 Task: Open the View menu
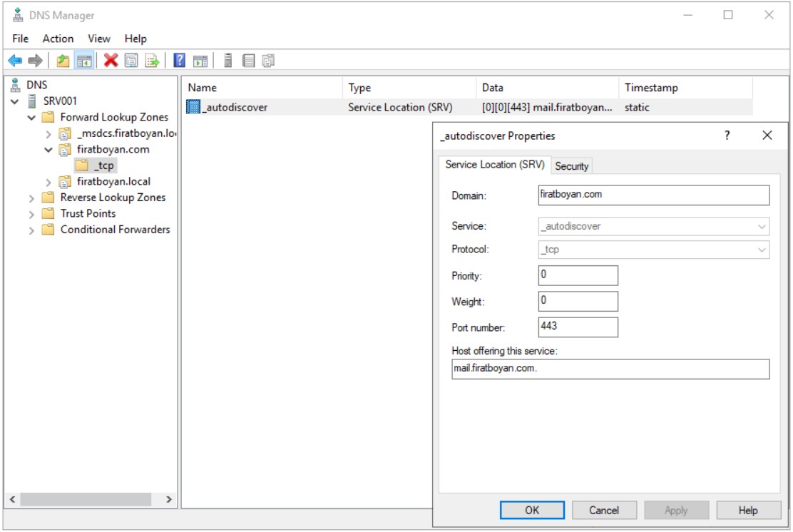(x=98, y=39)
